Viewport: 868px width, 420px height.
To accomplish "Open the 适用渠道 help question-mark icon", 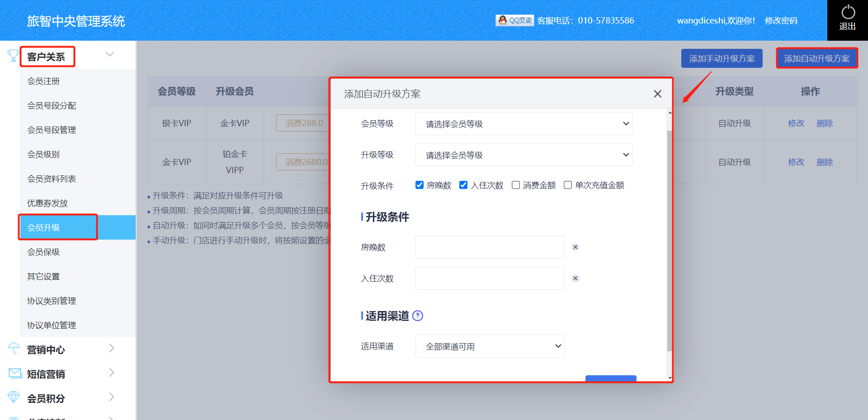I will [418, 316].
